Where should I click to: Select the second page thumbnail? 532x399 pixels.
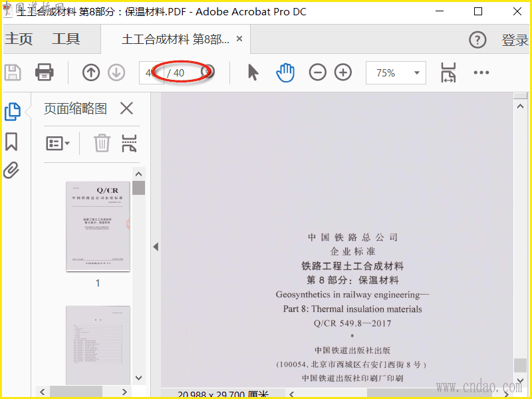tap(98, 345)
